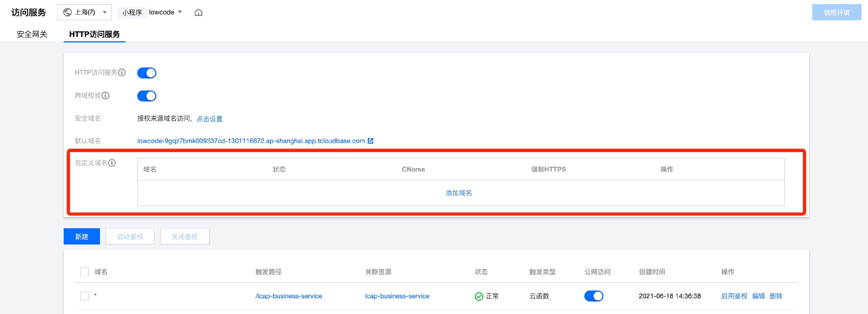The width and height of the screenshot is (868, 314).
Task: Click info icon next to HTTP访问服务 label
Action: coord(122,72)
